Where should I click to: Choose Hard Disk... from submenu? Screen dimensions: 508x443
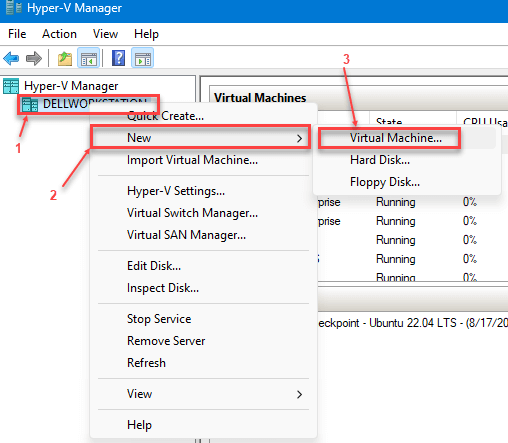(x=380, y=160)
